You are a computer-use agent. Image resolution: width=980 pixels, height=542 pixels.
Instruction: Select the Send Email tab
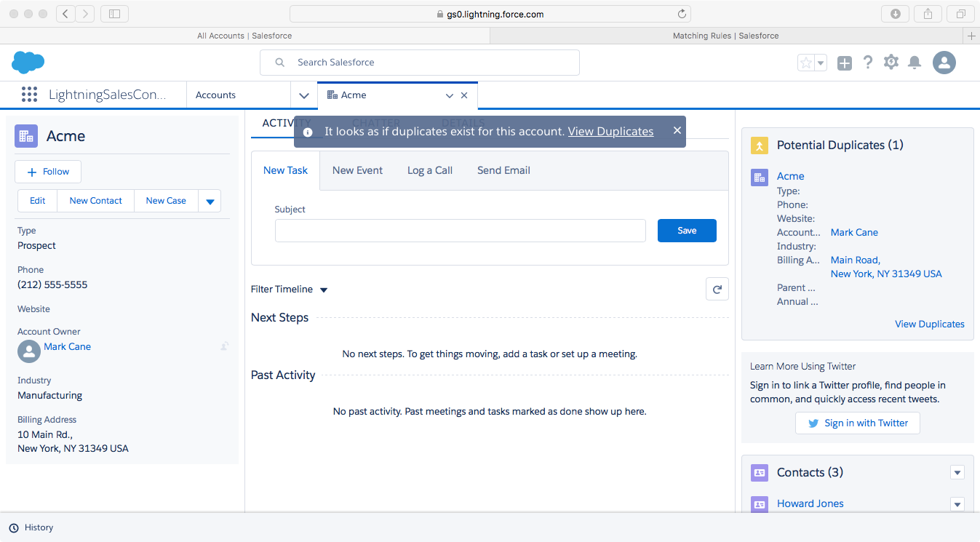503,170
